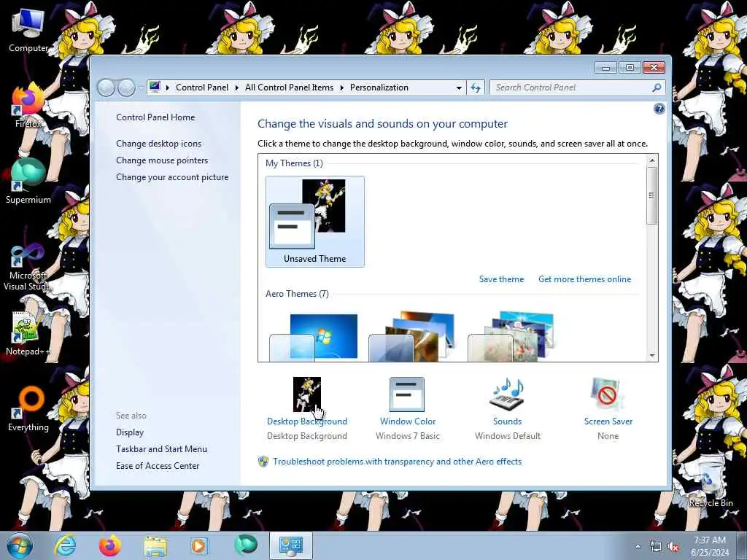This screenshot has height=560, width=747.
Task: Launch Firefox from the taskbar
Action: [110, 545]
